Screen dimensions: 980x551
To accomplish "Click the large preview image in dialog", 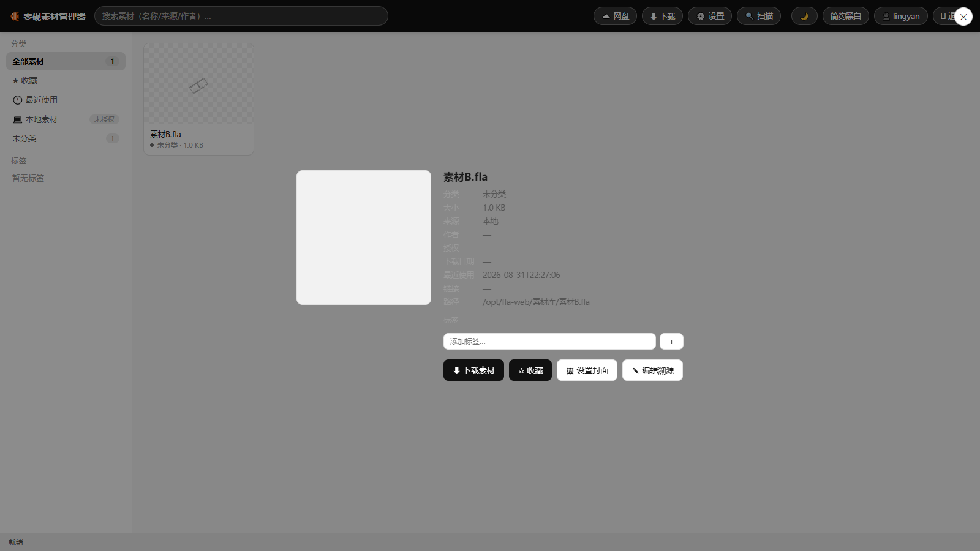I will point(364,238).
